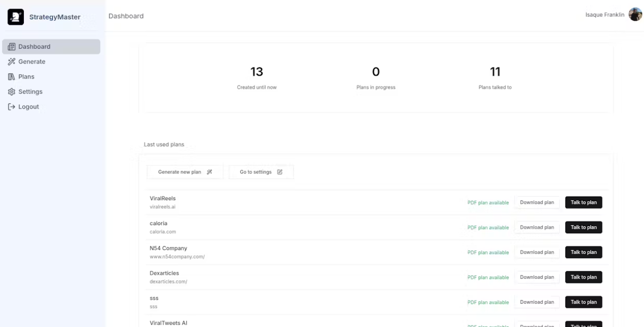Click the Logout arrow sidebar icon
This screenshot has height=327, width=644.
coord(12,107)
